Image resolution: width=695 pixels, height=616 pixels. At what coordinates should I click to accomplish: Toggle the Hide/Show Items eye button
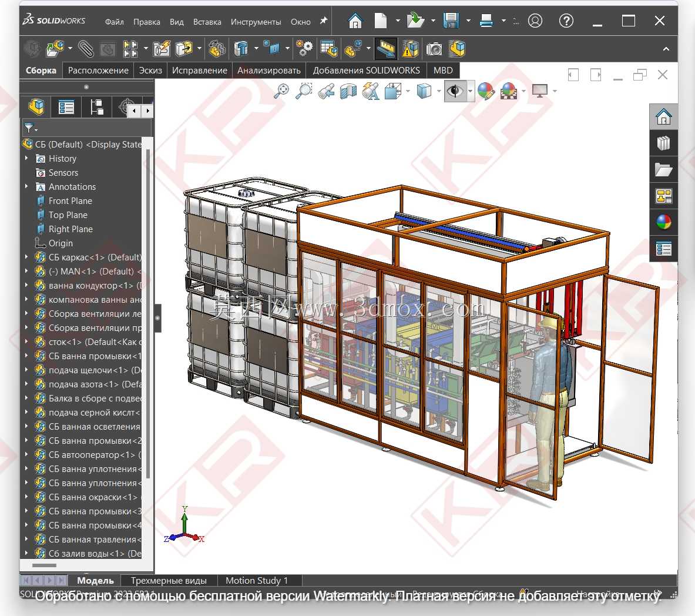point(454,91)
